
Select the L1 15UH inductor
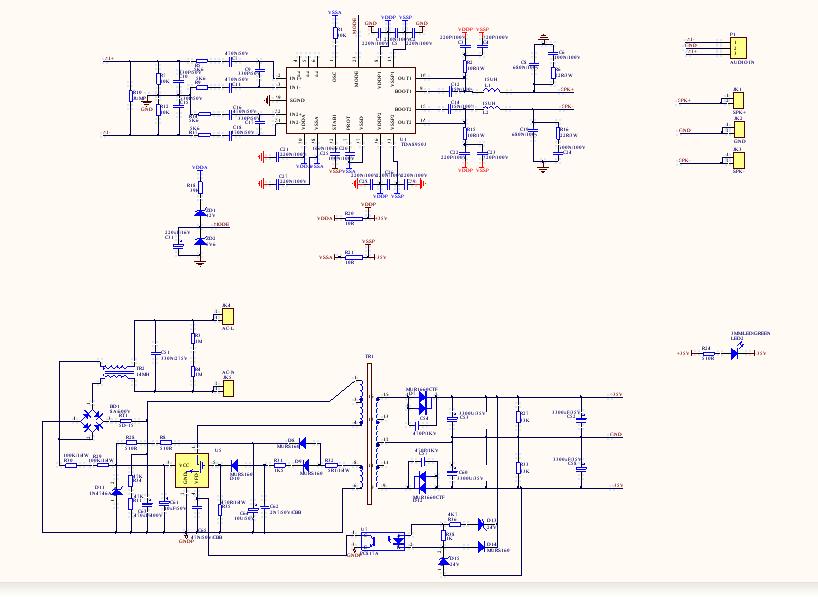click(491, 90)
